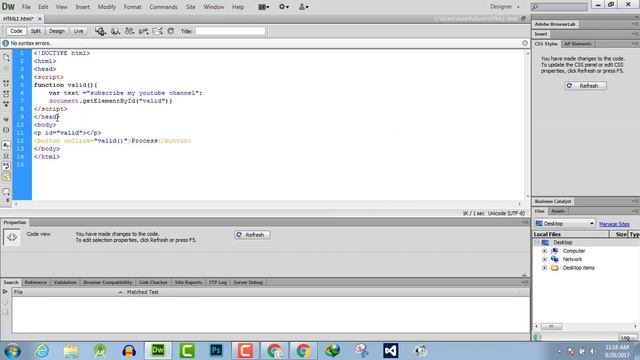Open the Site menu

click(191, 7)
